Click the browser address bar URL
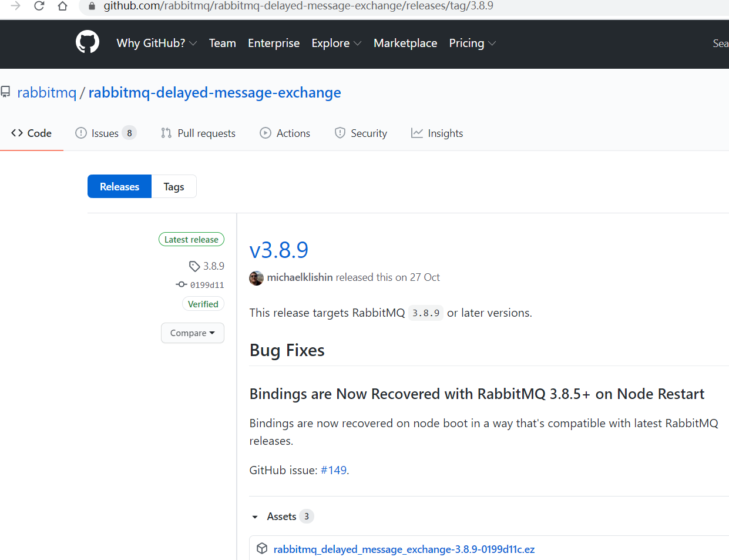 (298, 6)
